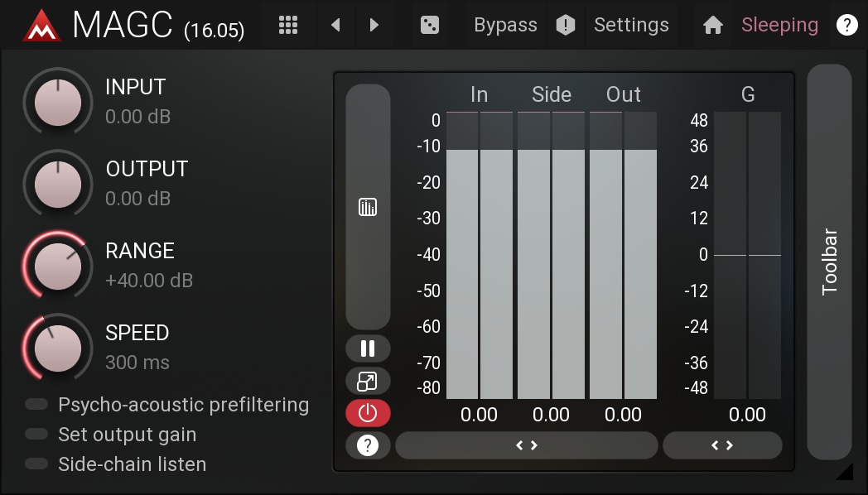Click the home icon
The width and height of the screenshot is (868, 495).
click(x=712, y=25)
